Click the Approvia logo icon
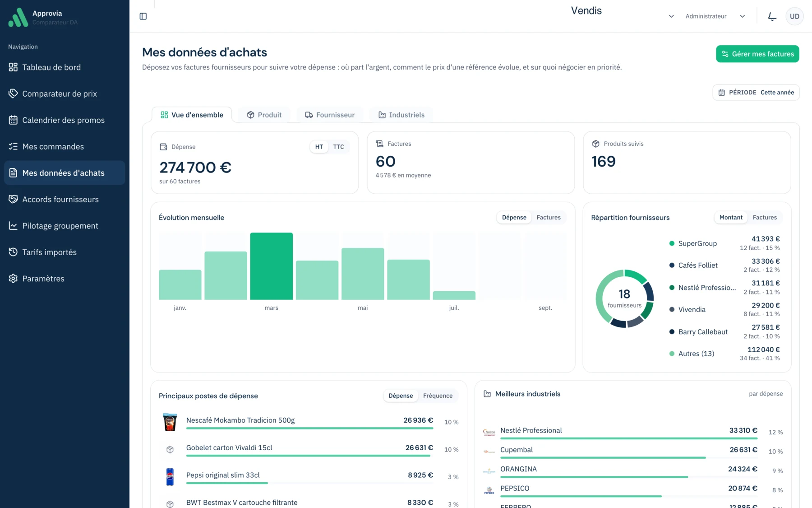This screenshot has height=508, width=812. 18,18
